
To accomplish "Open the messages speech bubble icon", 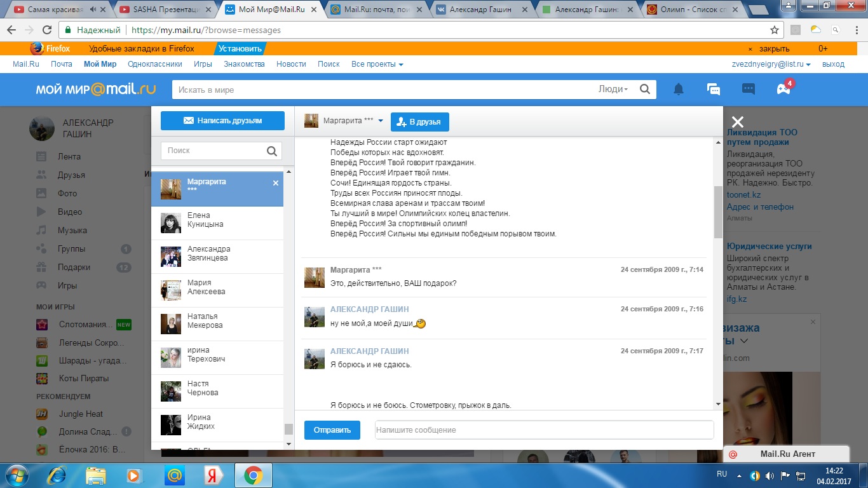I will tap(749, 90).
